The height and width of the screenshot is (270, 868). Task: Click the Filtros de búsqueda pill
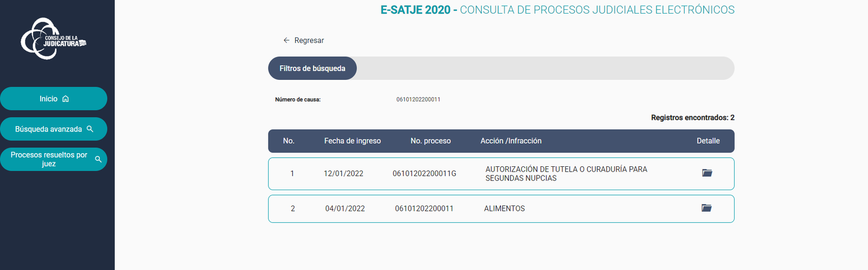(x=312, y=68)
